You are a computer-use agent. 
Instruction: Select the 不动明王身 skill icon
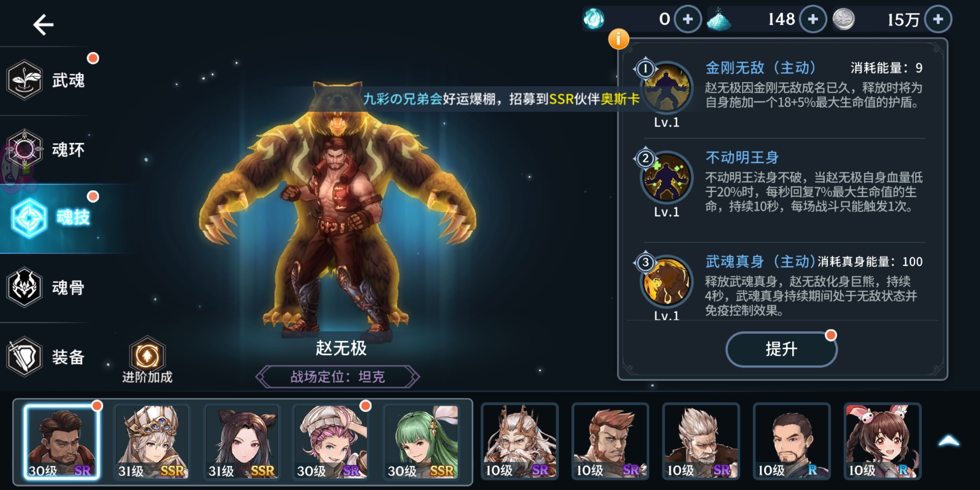tap(666, 177)
